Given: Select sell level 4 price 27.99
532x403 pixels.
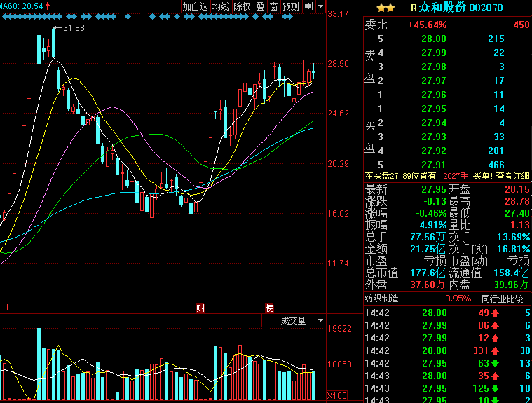Looking at the screenshot, I should [x=434, y=53].
